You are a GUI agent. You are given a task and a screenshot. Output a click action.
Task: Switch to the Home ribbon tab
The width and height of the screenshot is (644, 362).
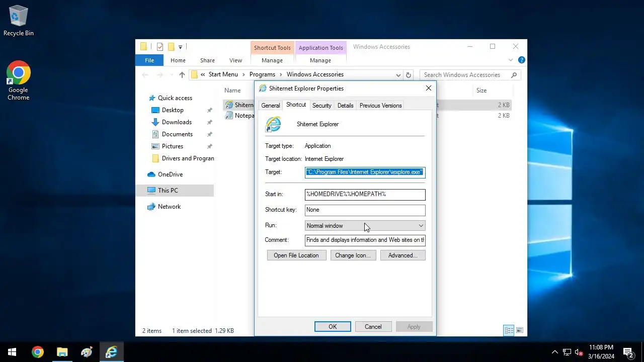pos(178,60)
